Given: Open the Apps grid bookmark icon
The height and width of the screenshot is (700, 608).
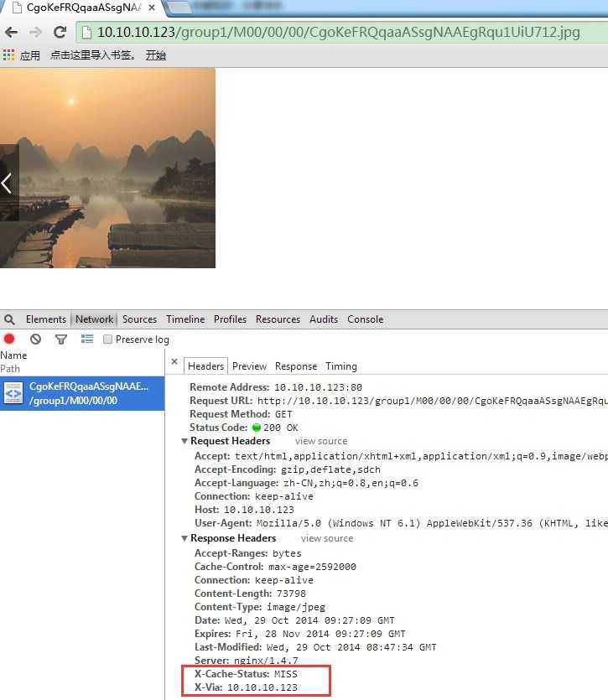Looking at the screenshot, I should [x=8, y=55].
